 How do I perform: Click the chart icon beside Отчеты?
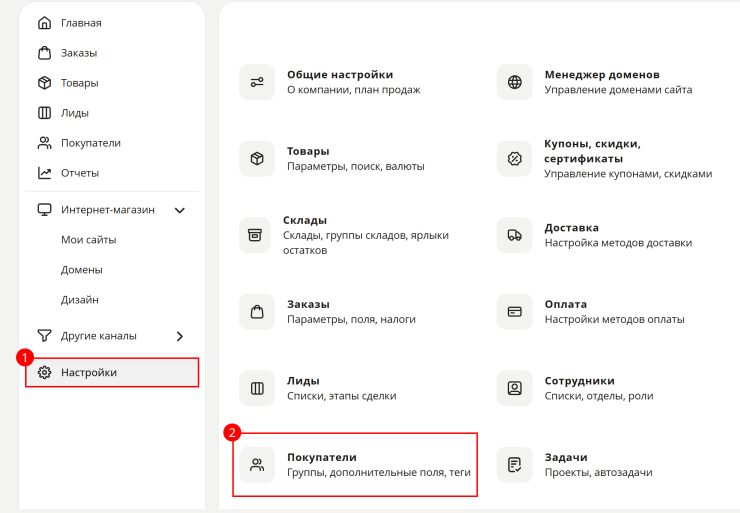click(x=44, y=173)
